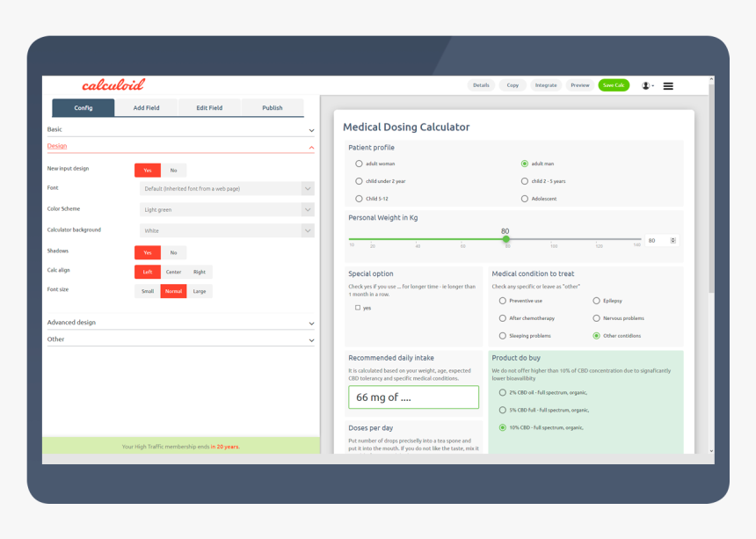Align calculator Right

pyautogui.click(x=200, y=272)
